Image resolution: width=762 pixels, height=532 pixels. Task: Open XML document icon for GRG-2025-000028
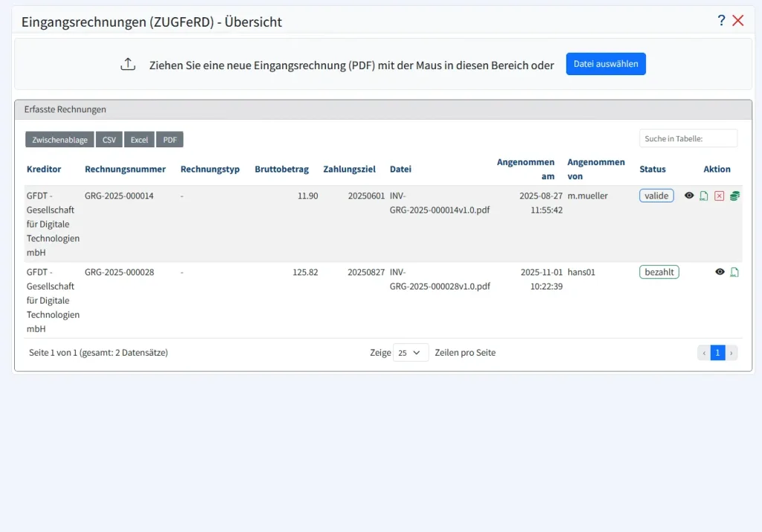point(734,272)
